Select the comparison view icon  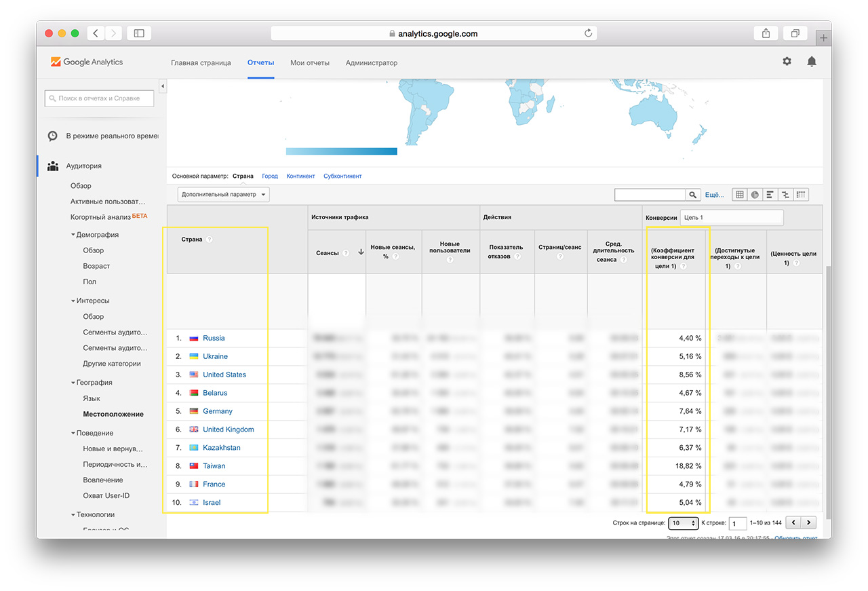[786, 195]
